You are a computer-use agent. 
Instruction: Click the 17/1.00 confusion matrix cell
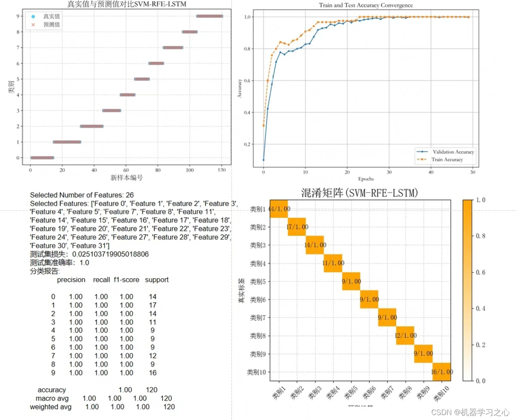coord(297,227)
